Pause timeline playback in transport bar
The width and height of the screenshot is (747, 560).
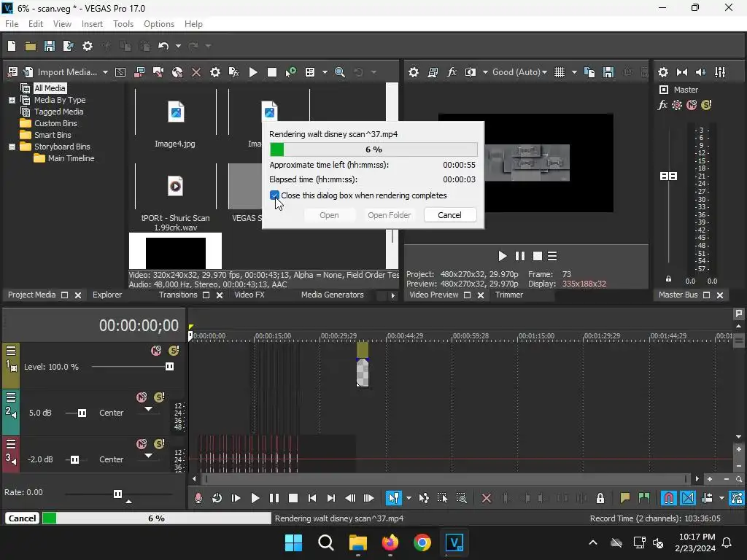[274, 498]
